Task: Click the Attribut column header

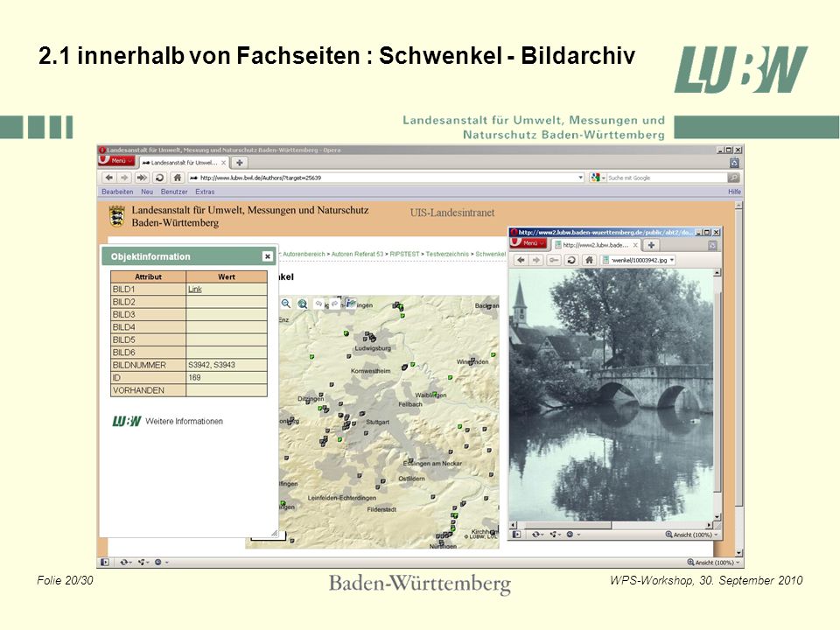Action: (149, 277)
